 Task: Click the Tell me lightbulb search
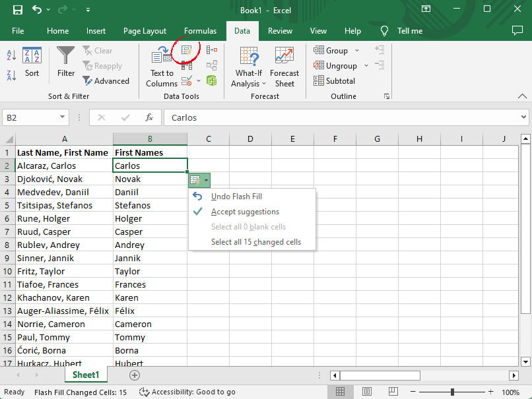click(384, 31)
